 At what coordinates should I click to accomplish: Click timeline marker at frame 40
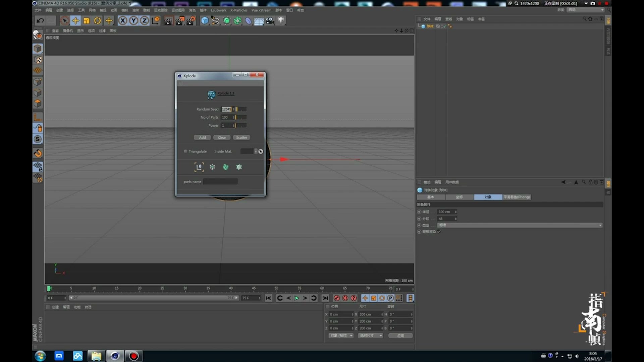[231, 289]
